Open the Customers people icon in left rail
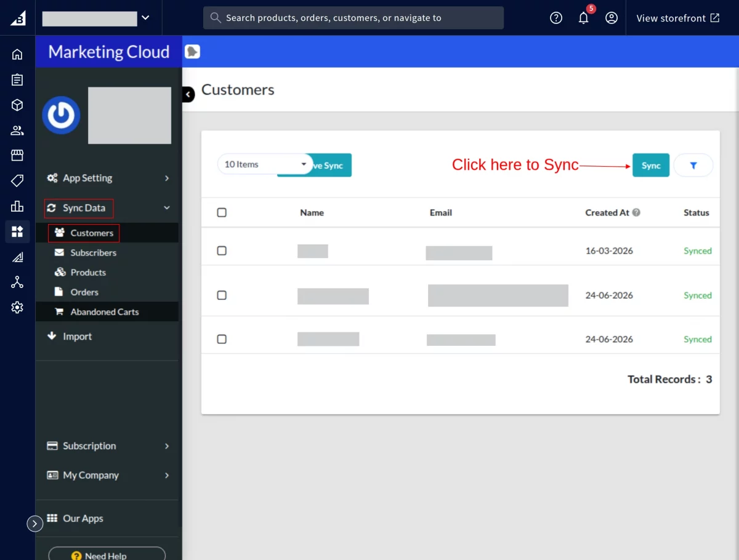 17,130
